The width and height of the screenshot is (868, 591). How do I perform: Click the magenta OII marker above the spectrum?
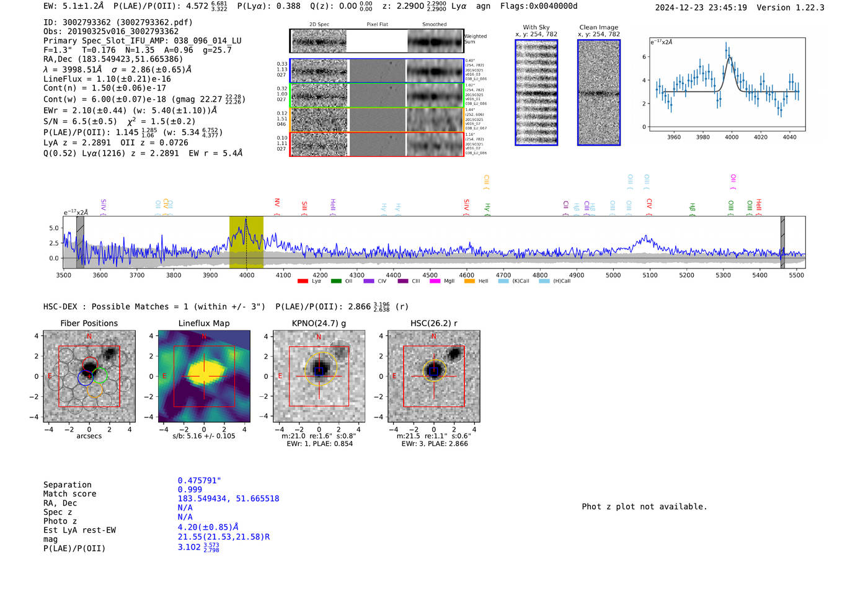click(x=733, y=181)
